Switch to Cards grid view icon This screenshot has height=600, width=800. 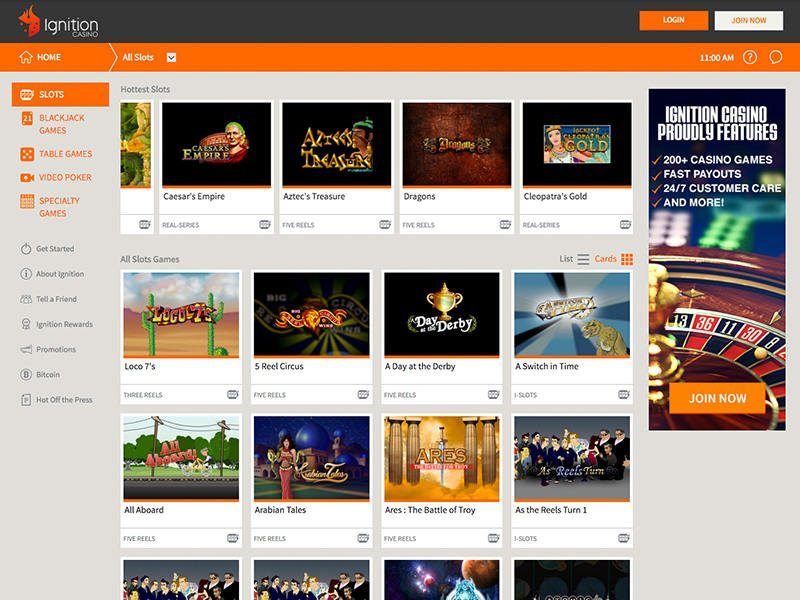click(x=627, y=259)
